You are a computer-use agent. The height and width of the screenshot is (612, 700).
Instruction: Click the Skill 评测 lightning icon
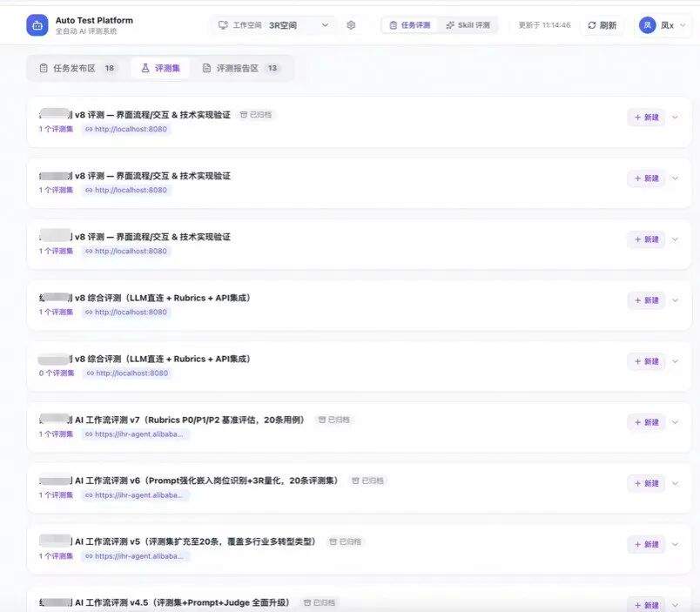click(x=449, y=24)
